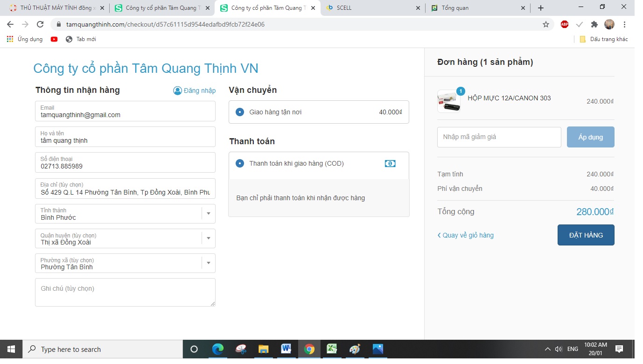Open the Chrome profile avatar
Screen dimensions: 643x364
coord(609,24)
